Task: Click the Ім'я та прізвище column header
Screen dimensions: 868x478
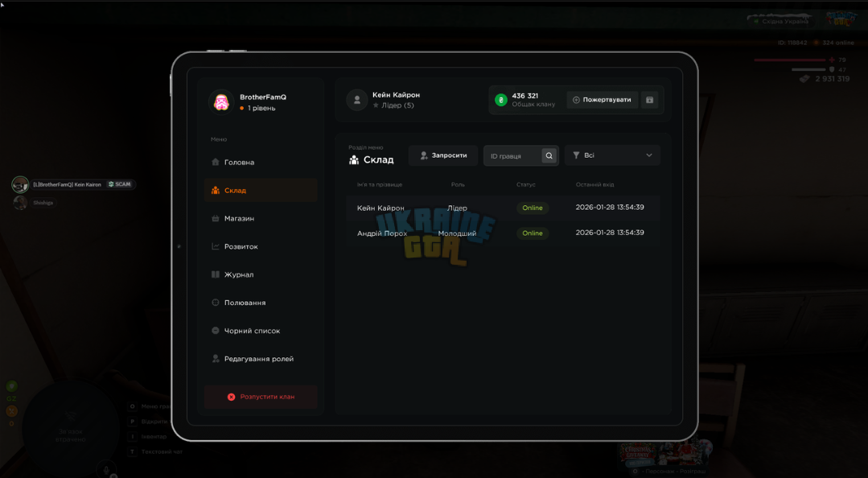Action: coord(380,184)
